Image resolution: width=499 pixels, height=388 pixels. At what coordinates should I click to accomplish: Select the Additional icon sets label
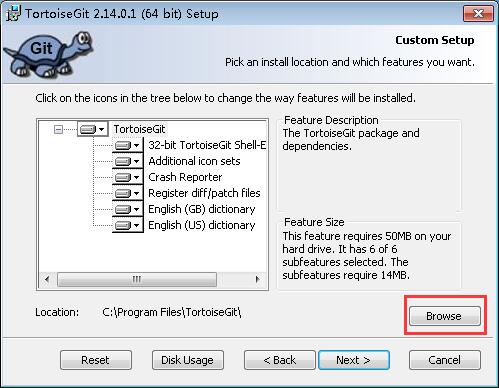tap(194, 161)
